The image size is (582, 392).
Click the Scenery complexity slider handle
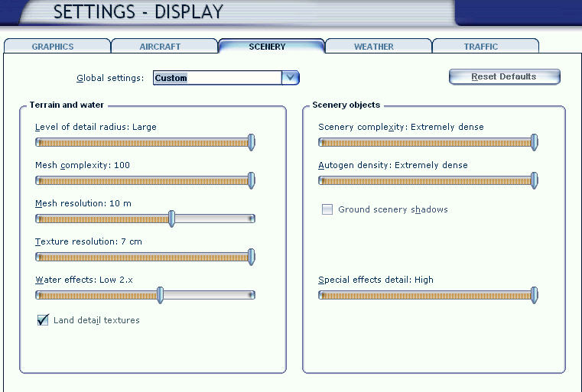tap(534, 142)
